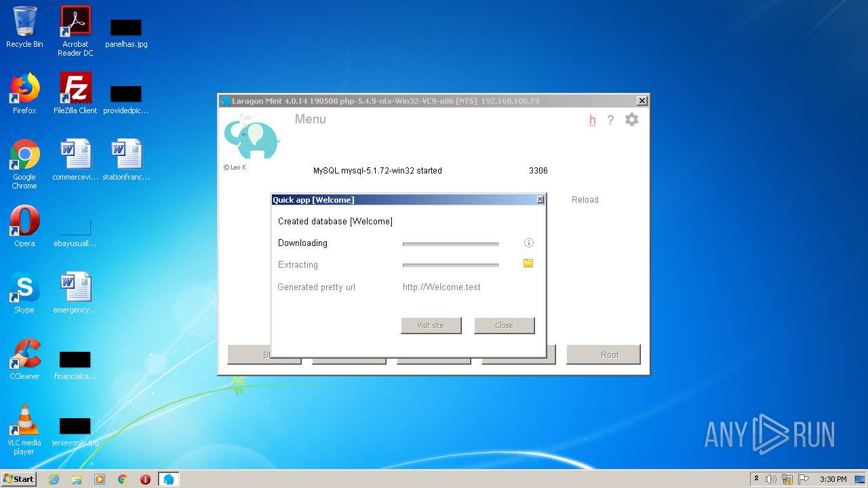
Task: Open the extracted folder icon
Action: (x=528, y=263)
